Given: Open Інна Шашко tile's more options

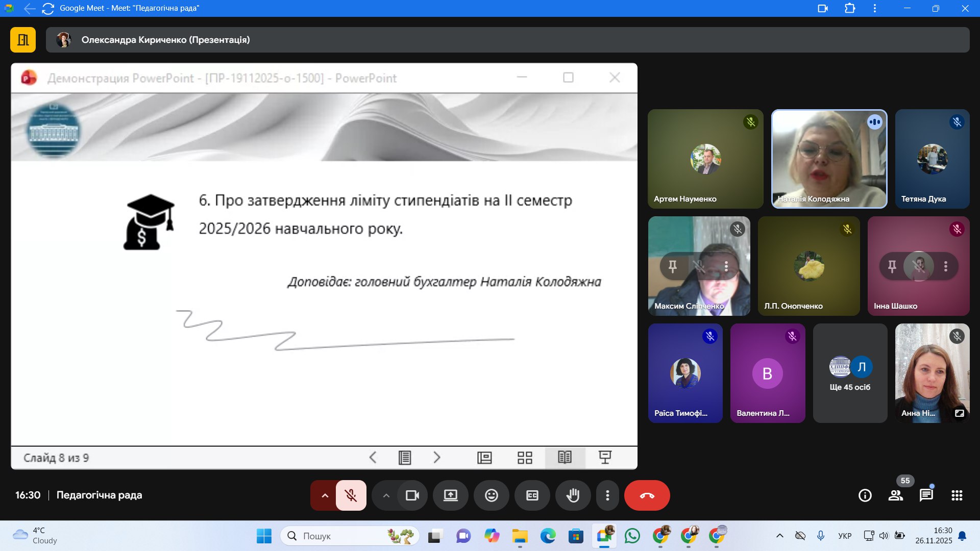Looking at the screenshot, I should pos(945,266).
